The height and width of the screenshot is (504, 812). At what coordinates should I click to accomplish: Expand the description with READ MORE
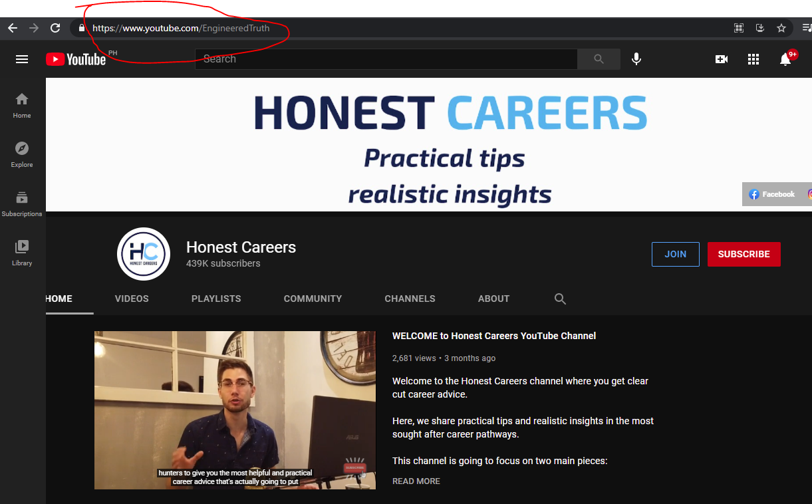point(416,481)
